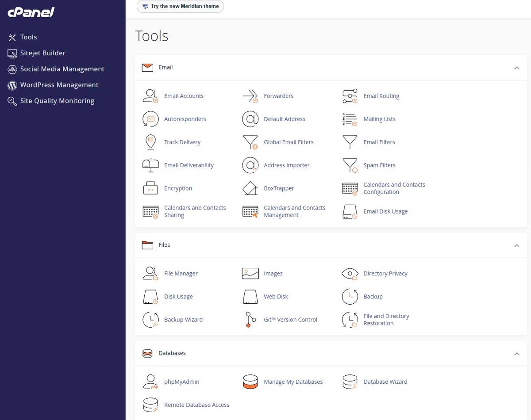Viewport: 531px width, 420px height.
Task: Click the Database Wizard icon
Action: pyautogui.click(x=350, y=382)
